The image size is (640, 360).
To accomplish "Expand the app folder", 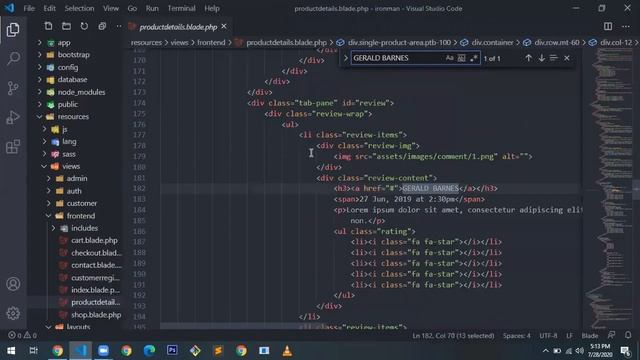I will click(x=64, y=42).
